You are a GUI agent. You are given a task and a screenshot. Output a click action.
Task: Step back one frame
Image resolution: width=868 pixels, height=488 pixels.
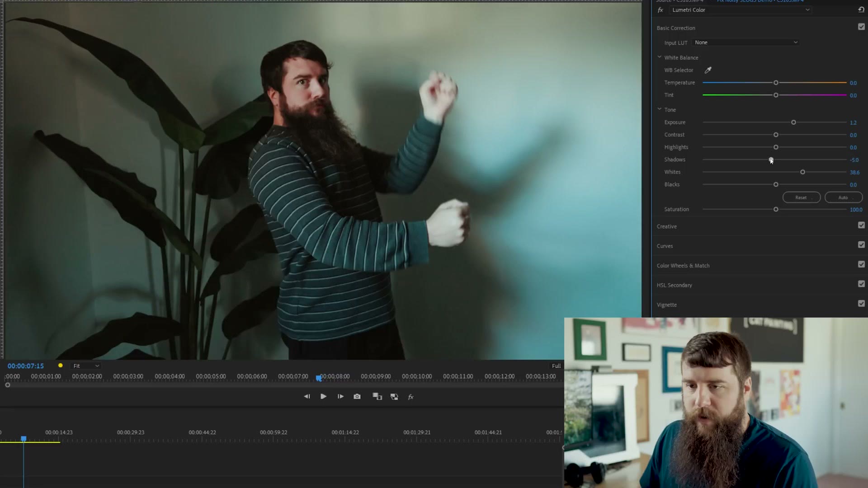coord(307,396)
